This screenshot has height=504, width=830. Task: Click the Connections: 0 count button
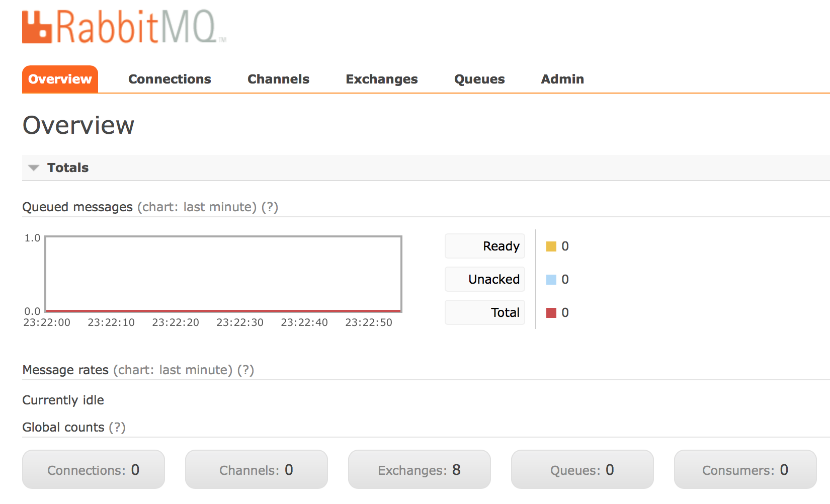tap(94, 469)
